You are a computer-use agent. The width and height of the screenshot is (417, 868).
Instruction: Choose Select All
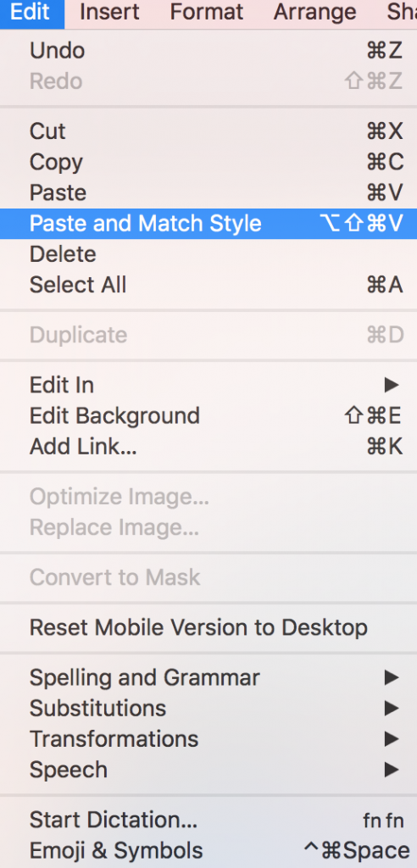(208, 285)
